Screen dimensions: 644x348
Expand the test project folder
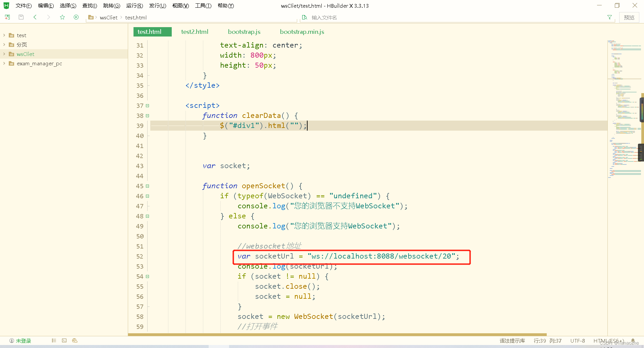point(4,35)
